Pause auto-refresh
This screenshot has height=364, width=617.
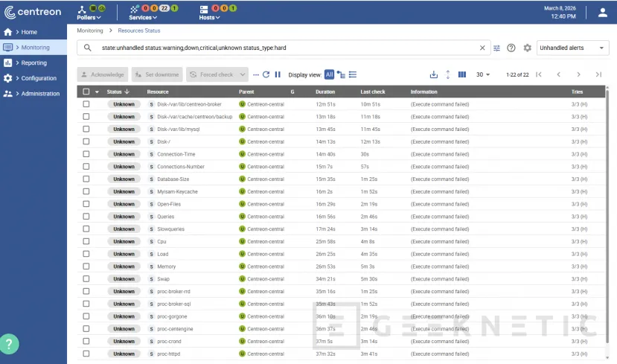point(278,74)
